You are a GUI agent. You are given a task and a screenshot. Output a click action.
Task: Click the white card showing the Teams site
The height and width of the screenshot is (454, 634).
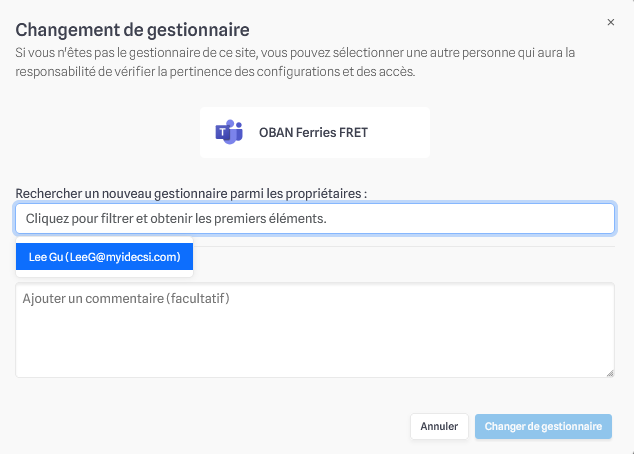(315, 132)
